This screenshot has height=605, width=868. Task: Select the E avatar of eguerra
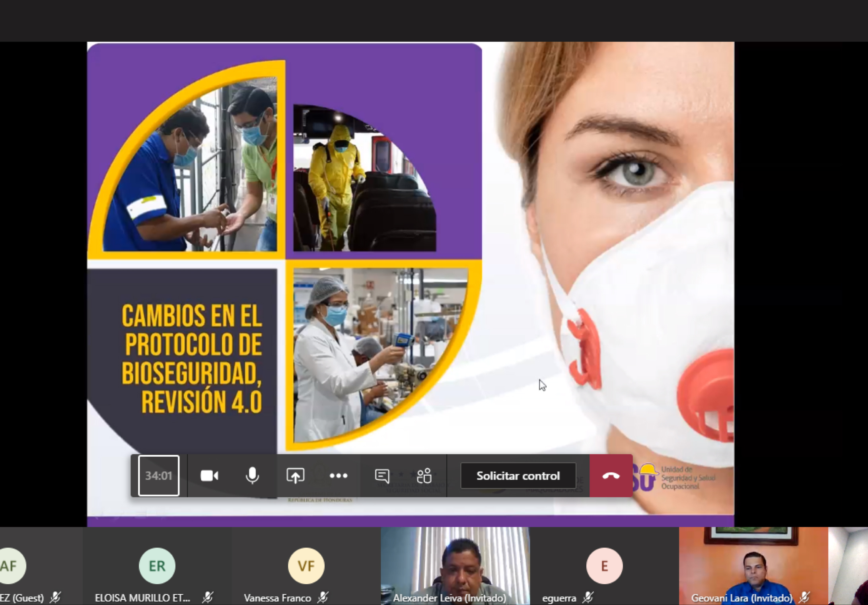[x=604, y=566]
